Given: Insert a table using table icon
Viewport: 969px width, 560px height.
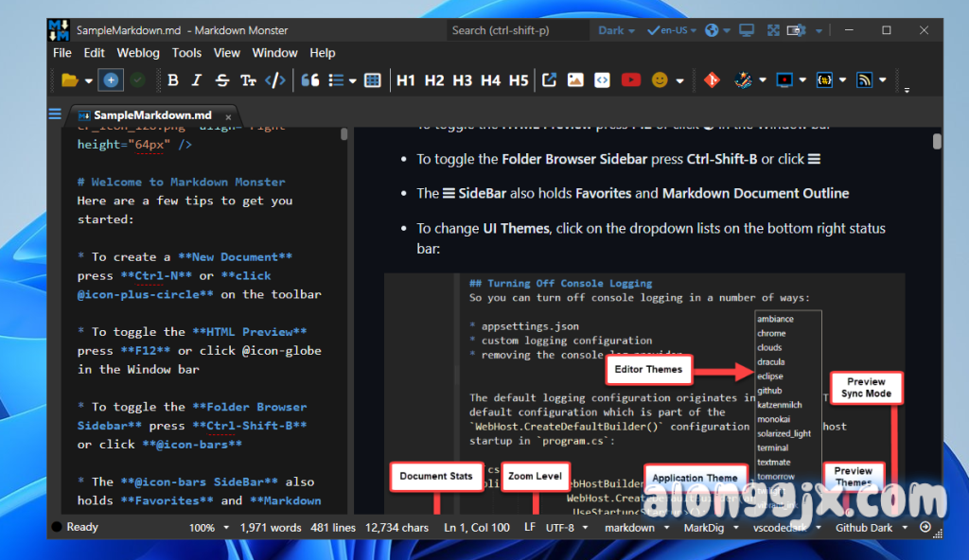Looking at the screenshot, I should [373, 80].
